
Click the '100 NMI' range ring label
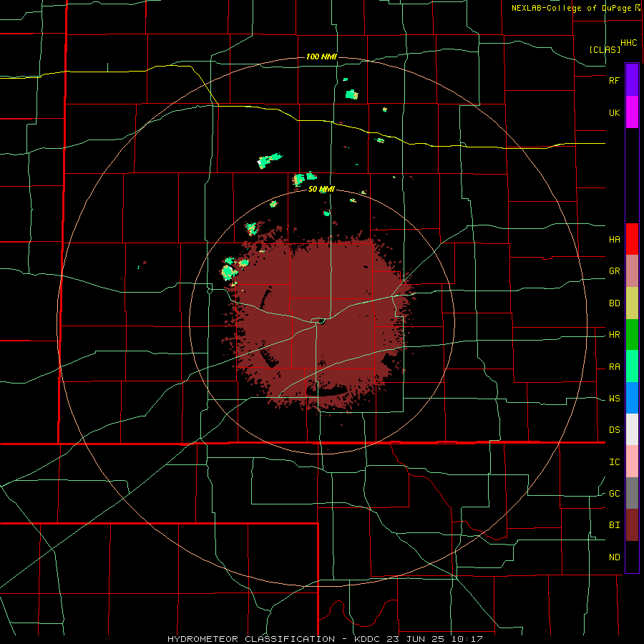coord(321,57)
